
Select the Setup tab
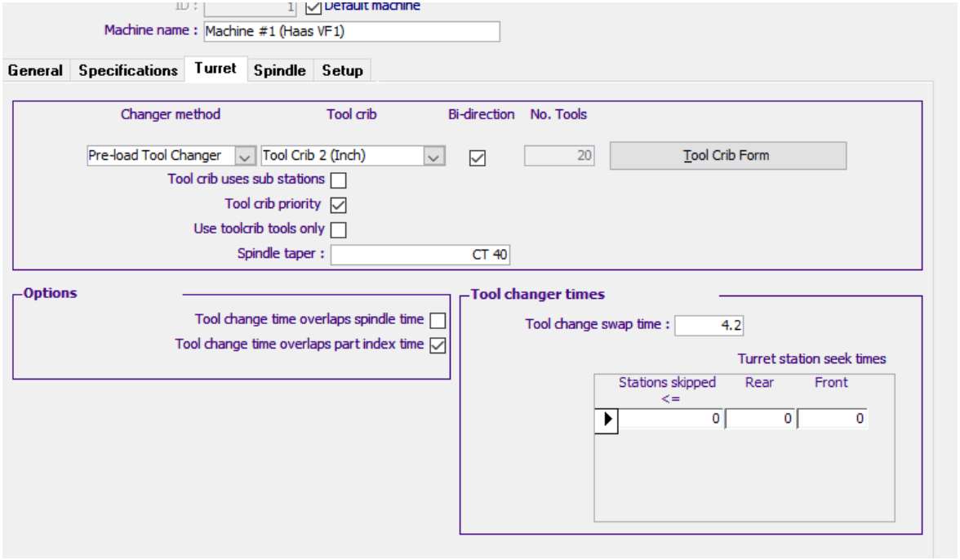[342, 71]
